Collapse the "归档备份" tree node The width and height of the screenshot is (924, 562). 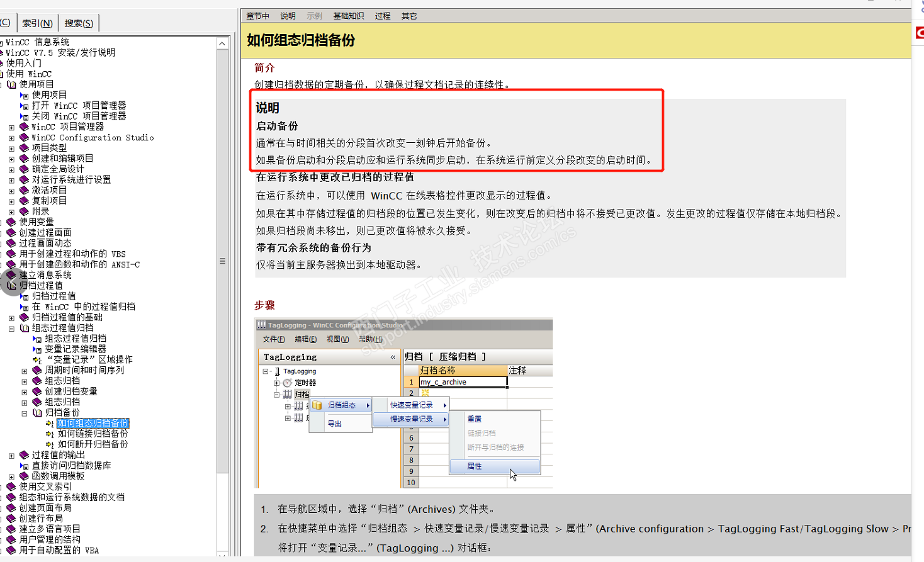(x=25, y=413)
